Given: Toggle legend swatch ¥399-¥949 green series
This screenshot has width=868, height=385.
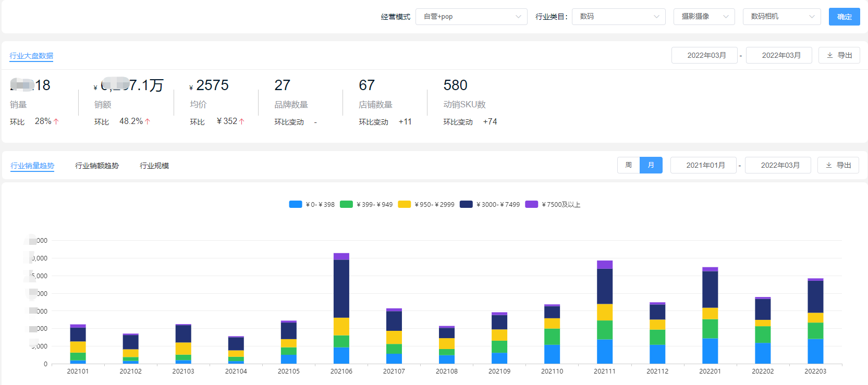Looking at the screenshot, I should click(346, 204).
